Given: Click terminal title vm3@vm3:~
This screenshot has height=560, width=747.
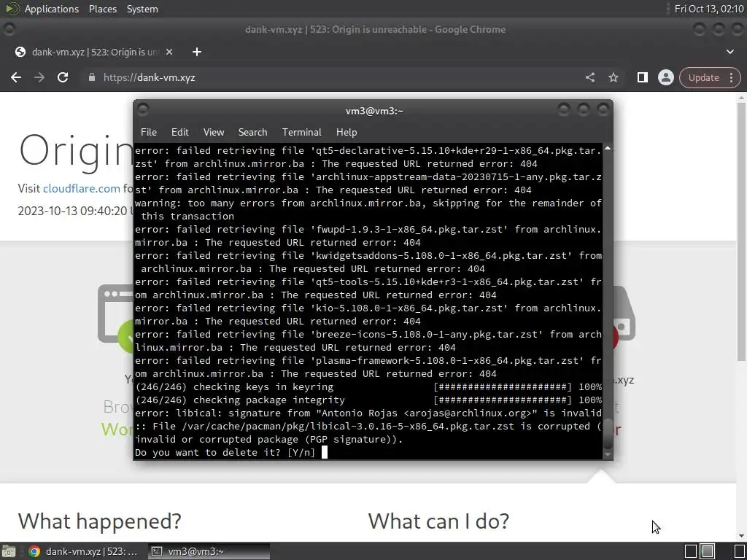Looking at the screenshot, I should (374, 111).
